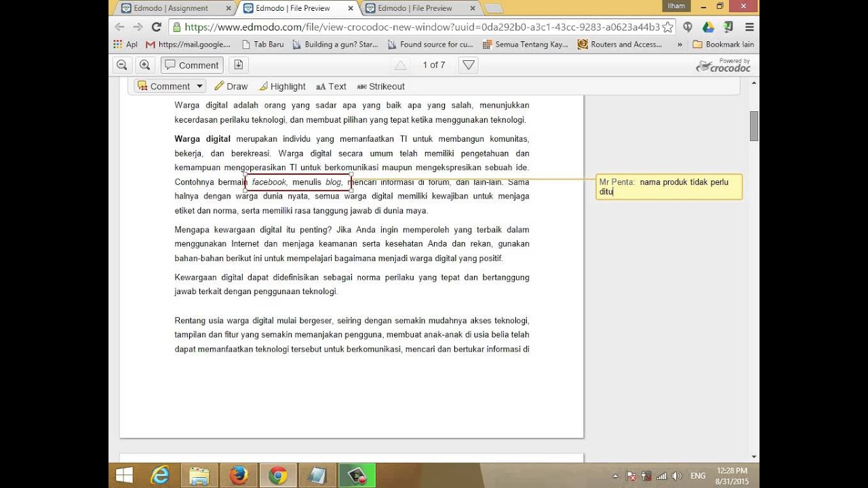Viewport: 868px width, 488px height.
Task: Reload the page with refresh icon
Action: click(157, 27)
